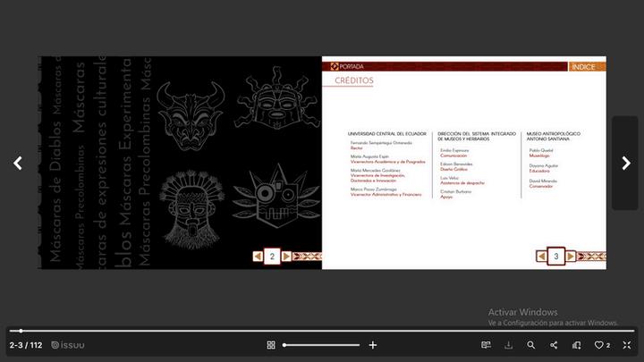Exit fullscreen mode icon
Image resolution: width=644 pixels, height=362 pixels.
(x=627, y=345)
